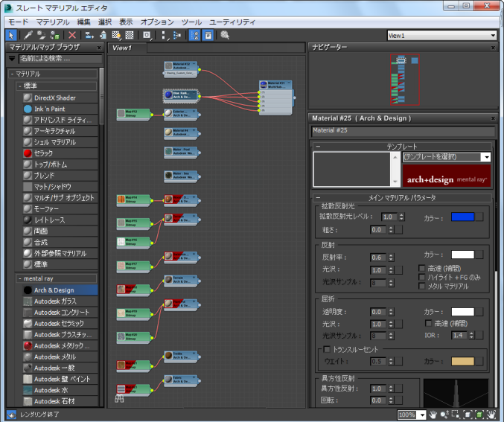Screen dimensions: 504x422
Task: Open テンプレートを選択 dropdown
Action: click(447, 157)
